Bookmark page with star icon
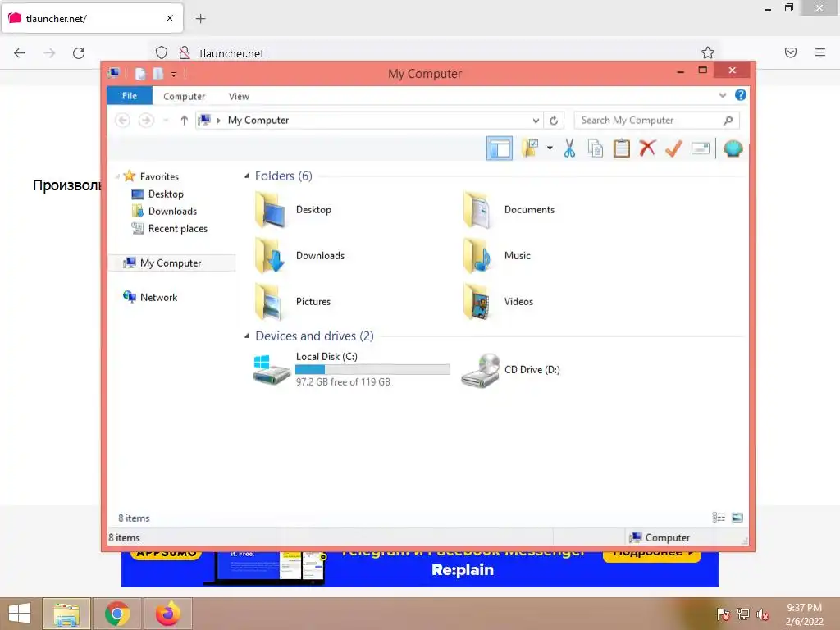 click(x=708, y=52)
